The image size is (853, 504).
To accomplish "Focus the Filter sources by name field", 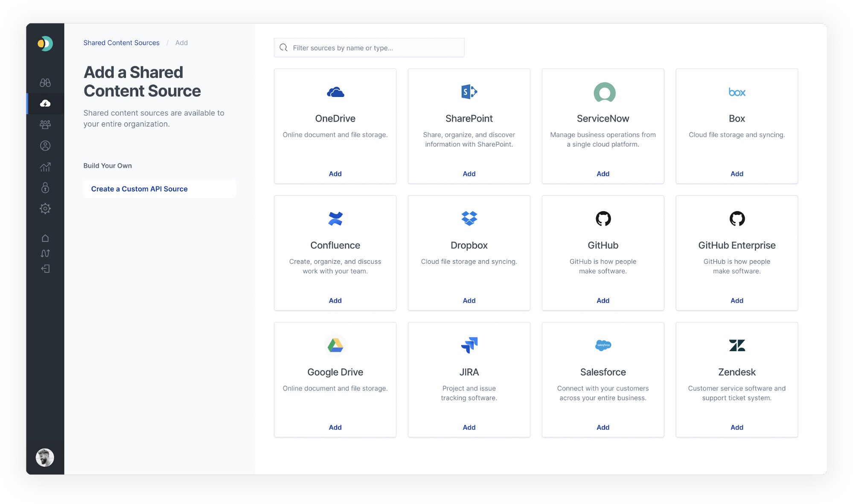I will 369,47.
